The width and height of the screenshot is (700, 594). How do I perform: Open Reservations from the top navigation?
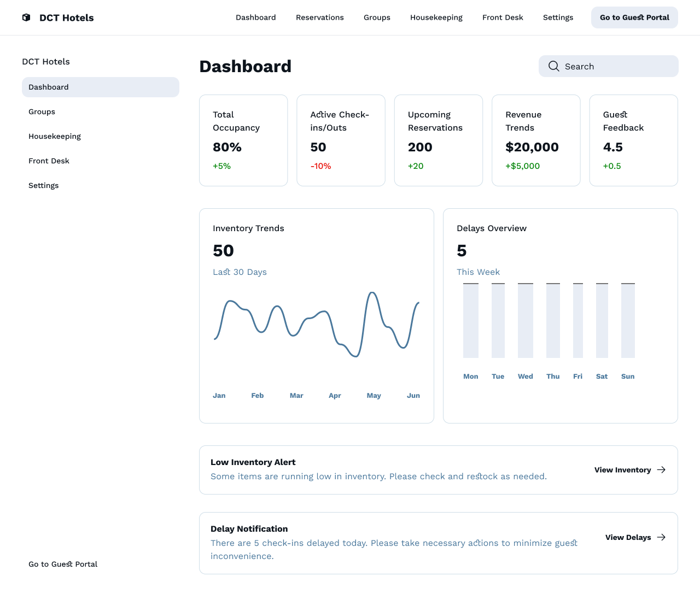coord(320,17)
